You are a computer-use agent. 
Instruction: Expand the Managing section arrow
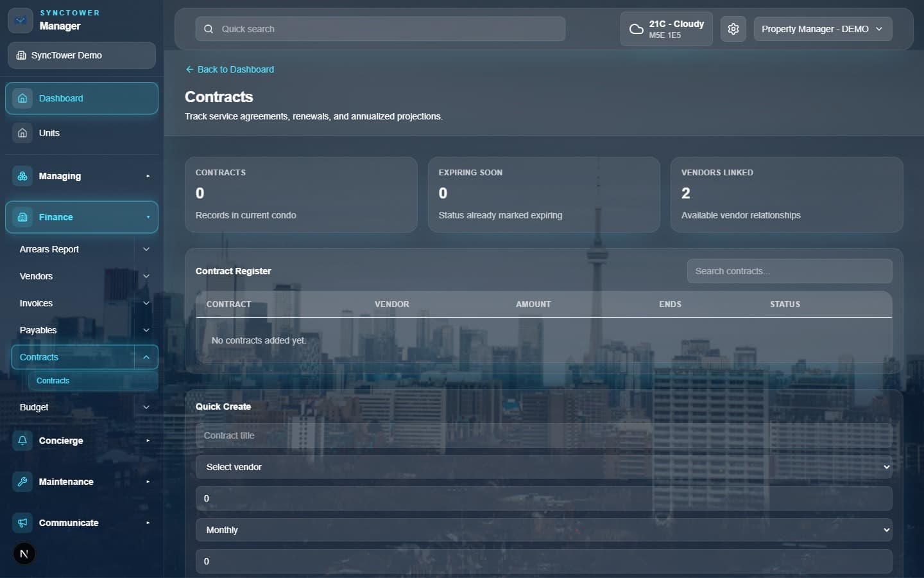pos(148,176)
